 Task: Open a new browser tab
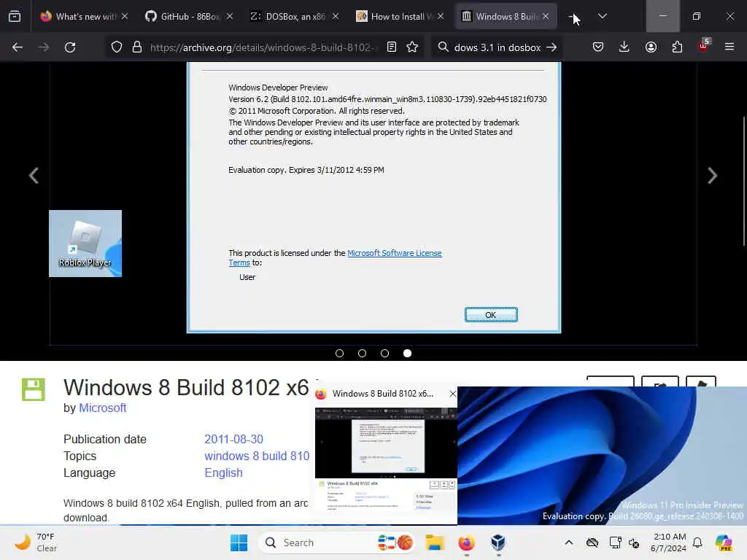573,16
